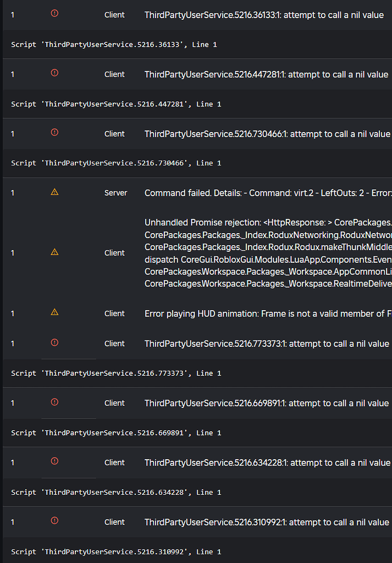Click the stack trace line for script 5216.773373
Image resolution: width=392 pixels, height=563 pixels.
tap(116, 373)
